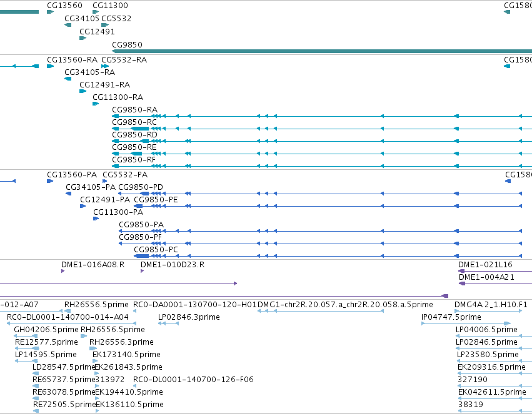Click the 327190 EST label
The width and height of the screenshot is (532, 414).
point(473,380)
